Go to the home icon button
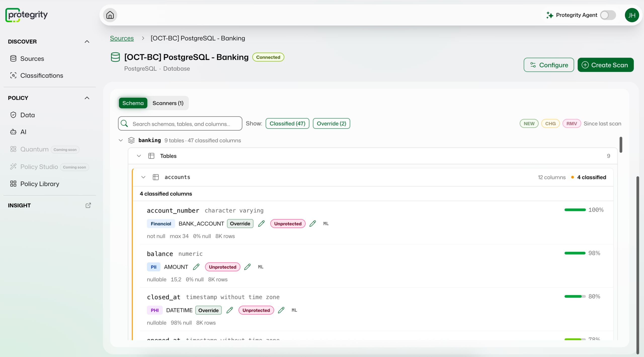 (110, 15)
